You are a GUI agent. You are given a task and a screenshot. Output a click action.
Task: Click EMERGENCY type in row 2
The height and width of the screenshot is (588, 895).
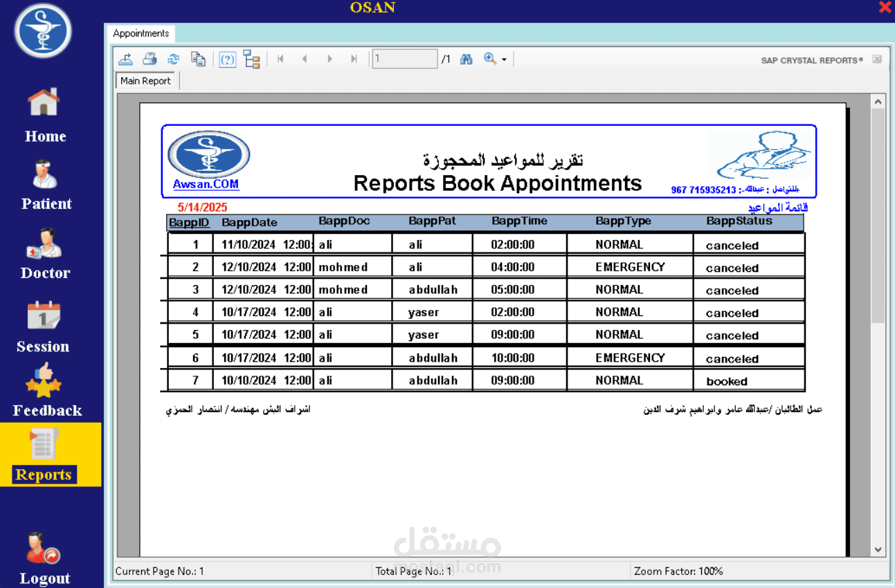630,267
